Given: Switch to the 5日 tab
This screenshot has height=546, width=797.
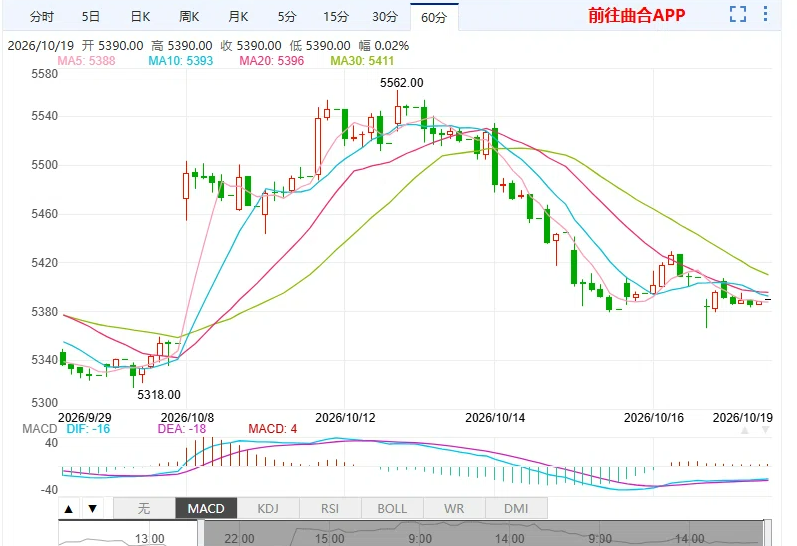Looking at the screenshot, I should 90,17.
